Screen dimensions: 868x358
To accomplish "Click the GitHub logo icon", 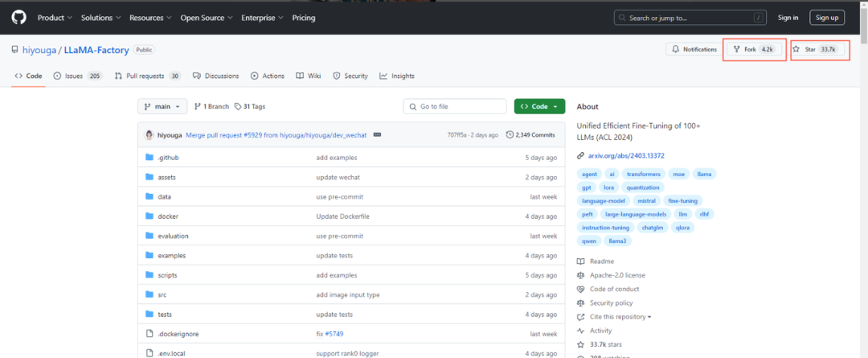I will (18, 18).
